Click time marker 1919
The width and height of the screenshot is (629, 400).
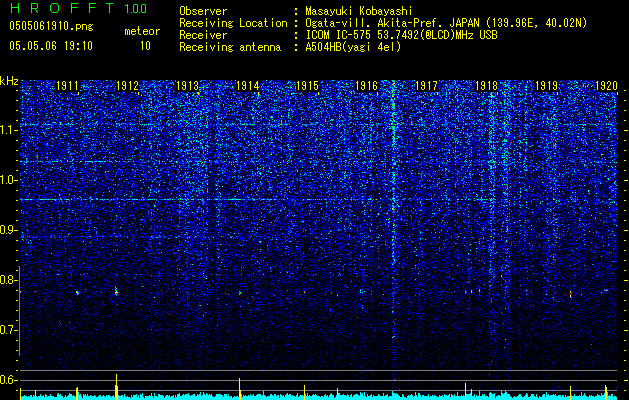tap(547, 86)
